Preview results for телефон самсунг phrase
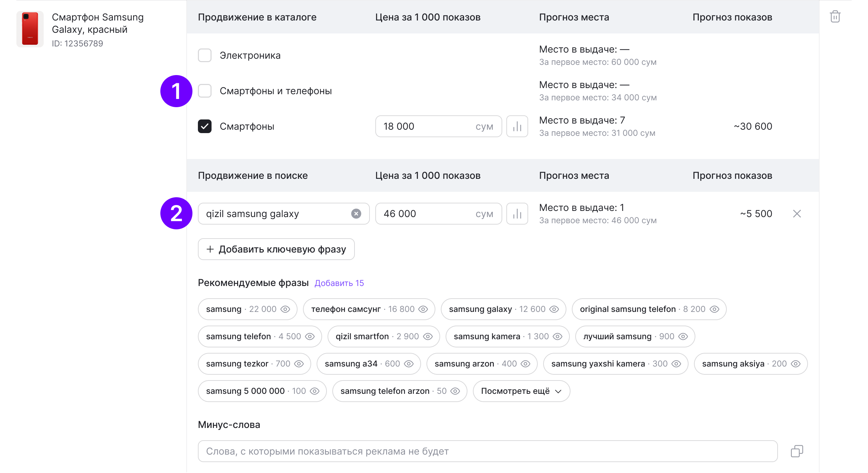This screenshot has height=473, width=868. (x=423, y=309)
